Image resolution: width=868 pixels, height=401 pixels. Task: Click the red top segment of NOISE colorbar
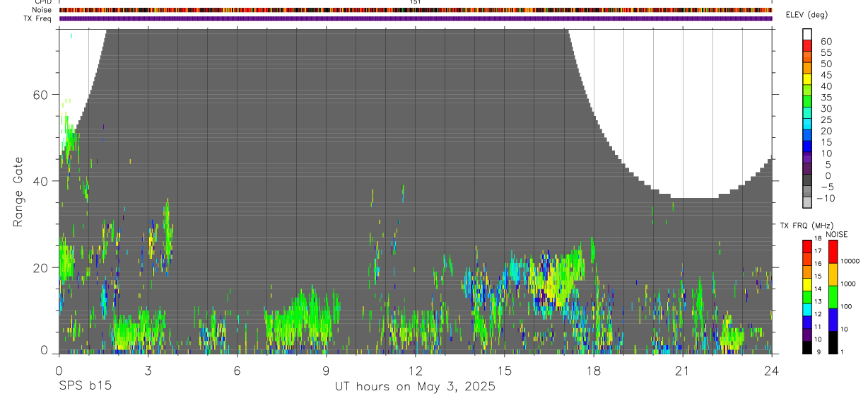833,251
